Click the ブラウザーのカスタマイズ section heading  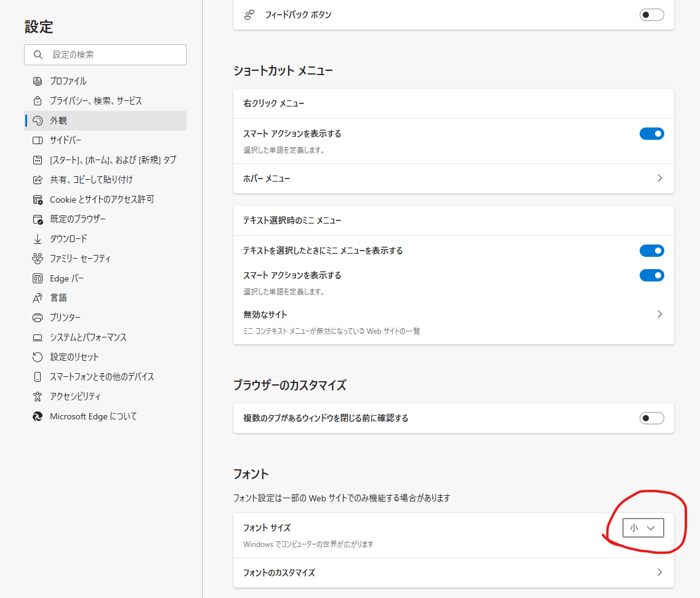point(290,385)
